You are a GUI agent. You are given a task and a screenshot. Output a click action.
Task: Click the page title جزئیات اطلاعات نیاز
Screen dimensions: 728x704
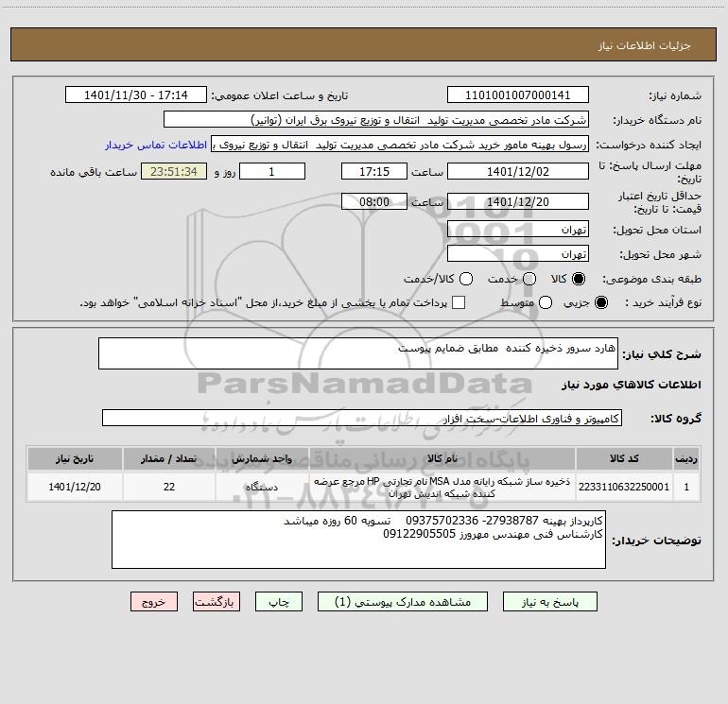(644, 45)
